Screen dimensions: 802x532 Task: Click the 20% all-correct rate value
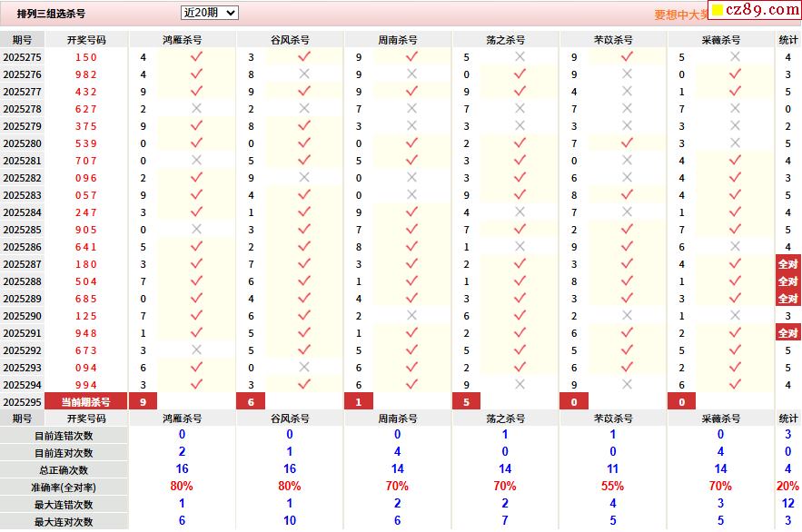[787, 486]
